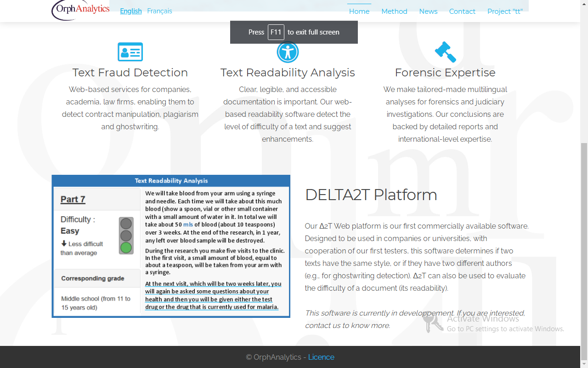
Task: Click the Text Fraud Detection heading
Action: pyautogui.click(x=130, y=72)
